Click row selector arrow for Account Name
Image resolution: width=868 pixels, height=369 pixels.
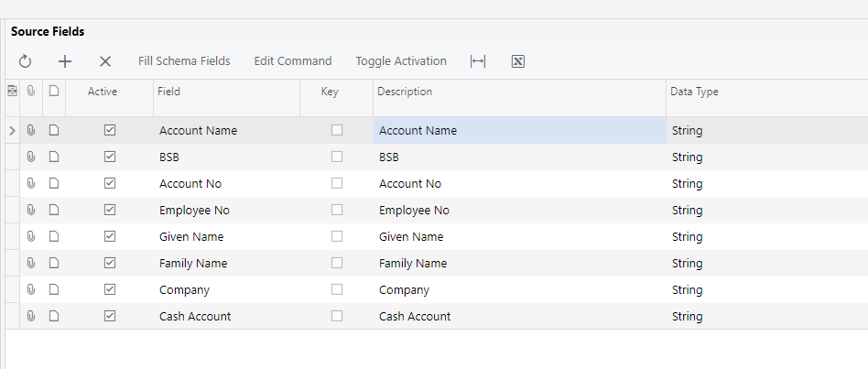[x=12, y=131]
